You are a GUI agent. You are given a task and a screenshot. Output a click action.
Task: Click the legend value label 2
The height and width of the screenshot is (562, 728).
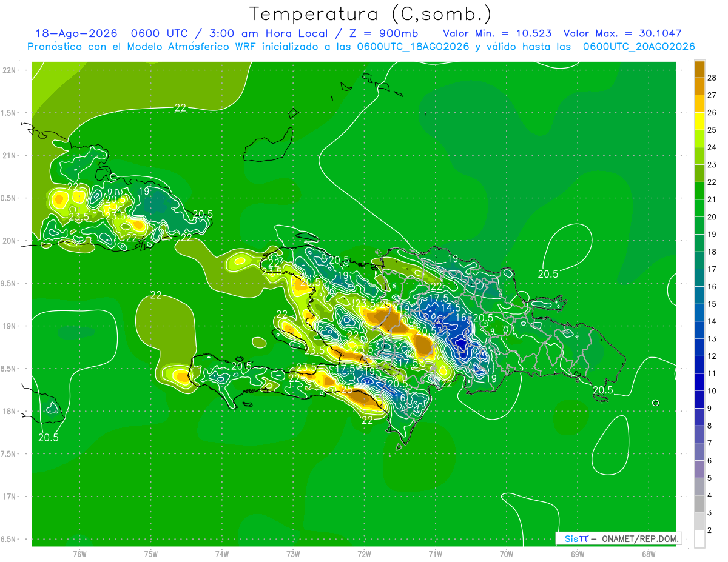point(710,530)
